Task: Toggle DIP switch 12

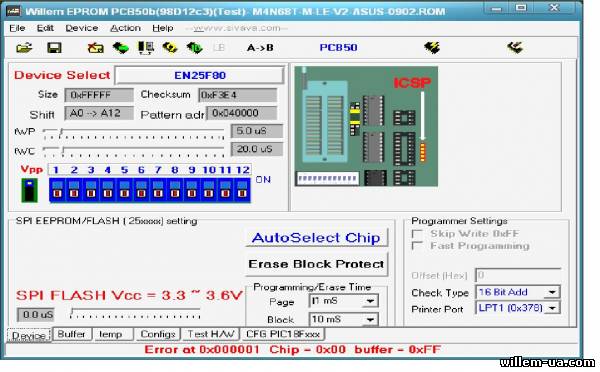Action: (x=242, y=190)
